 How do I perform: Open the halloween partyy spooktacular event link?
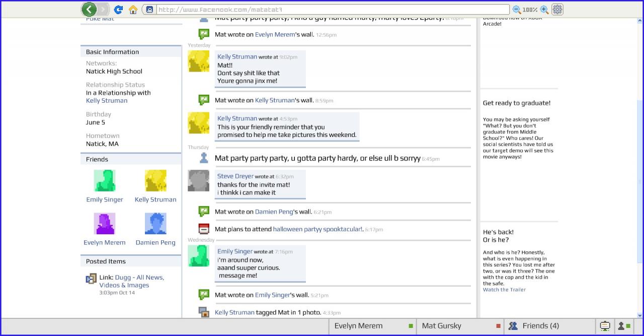click(x=317, y=229)
